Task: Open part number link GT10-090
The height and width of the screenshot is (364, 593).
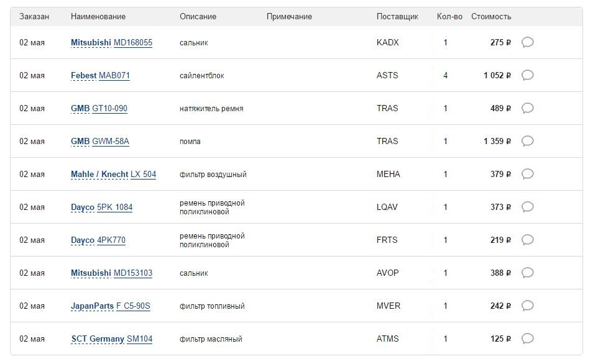Action: pos(109,108)
